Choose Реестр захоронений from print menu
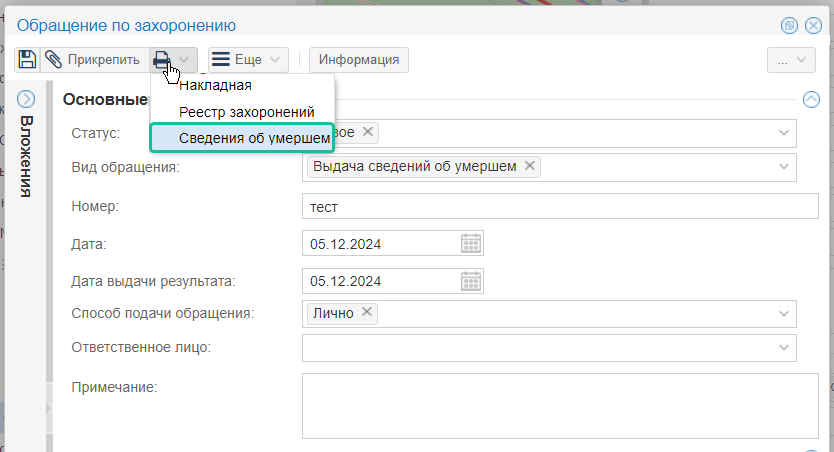Image resolution: width=834 pixels, height=452 pixels. pyautogui.click(x=247, y=112)
